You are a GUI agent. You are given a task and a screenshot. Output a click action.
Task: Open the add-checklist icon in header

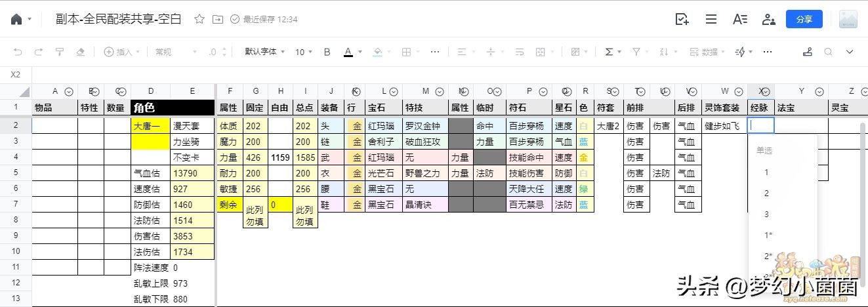pos(682,19)
